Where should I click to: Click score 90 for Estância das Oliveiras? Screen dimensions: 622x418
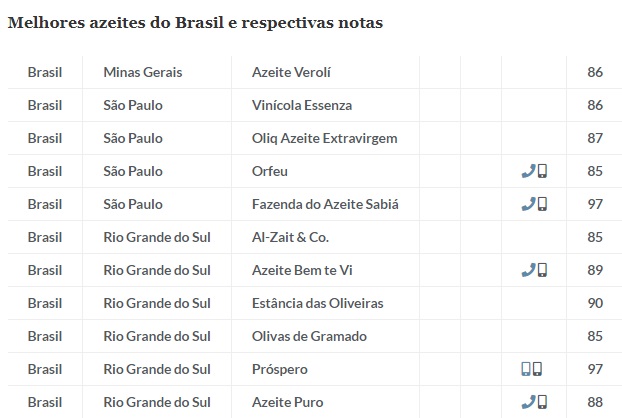pos(595,303)
